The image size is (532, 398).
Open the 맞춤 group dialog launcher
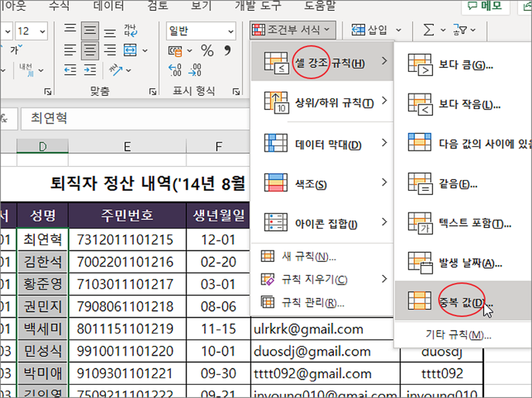coord(152,91)
